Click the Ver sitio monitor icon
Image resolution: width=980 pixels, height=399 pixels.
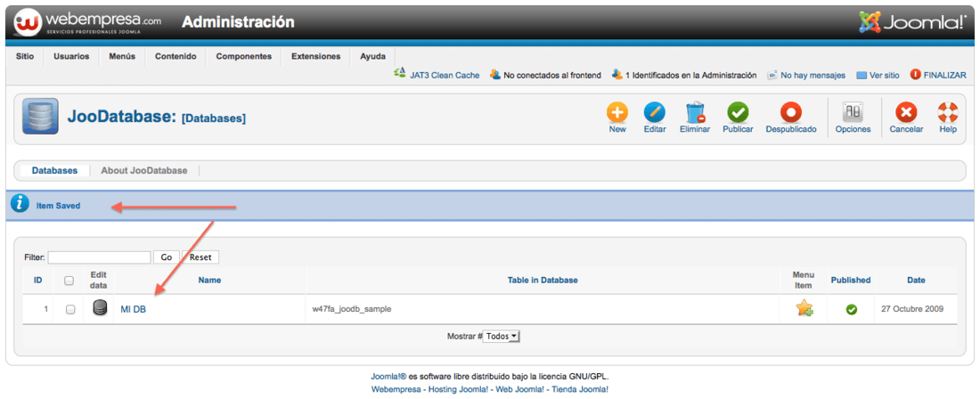[x=862, y=75]
